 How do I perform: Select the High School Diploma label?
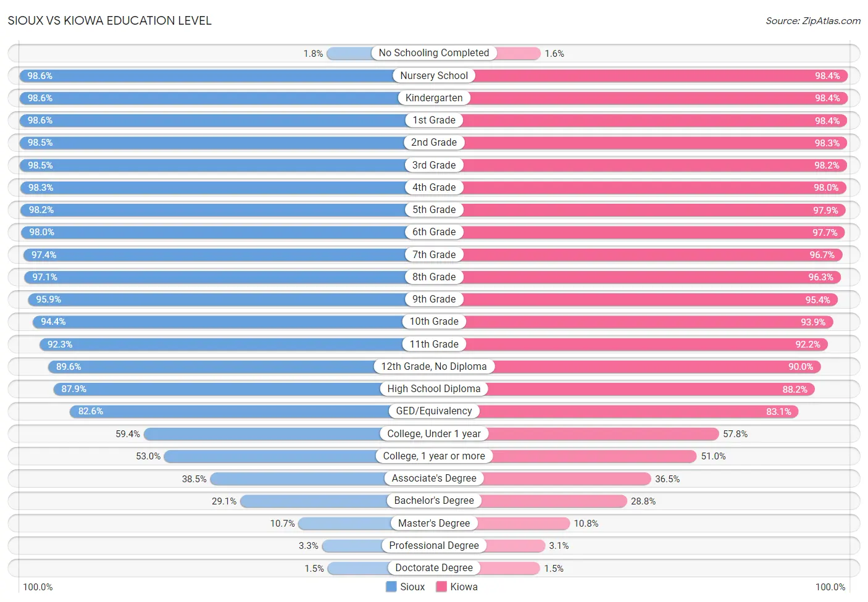click(434, 389)
